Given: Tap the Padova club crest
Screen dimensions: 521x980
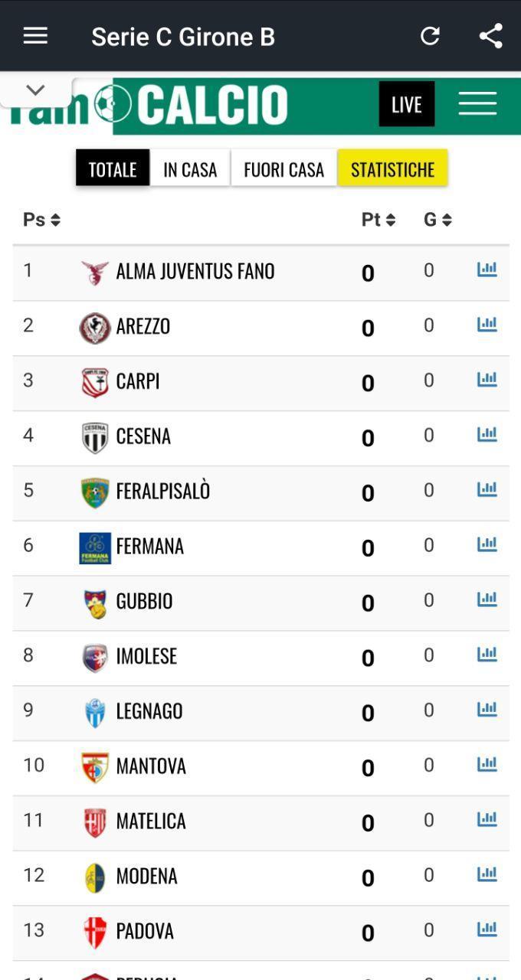Looking at the screenshot, I should click(95, 930).
